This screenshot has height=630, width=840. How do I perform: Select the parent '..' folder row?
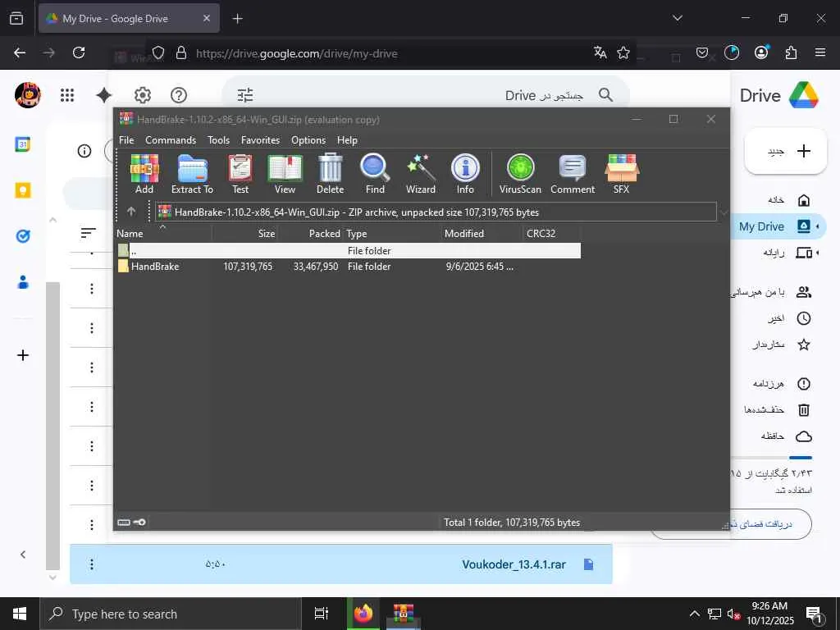349,251
